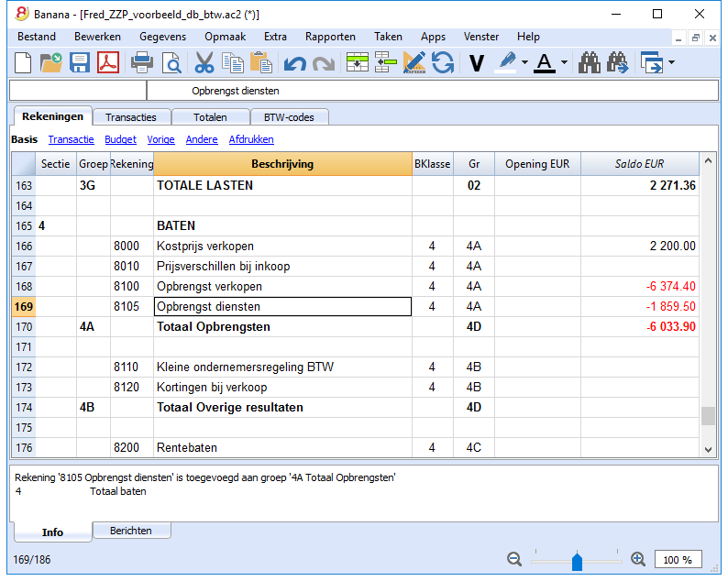
Task: Select the Info tab at bottom
Action: tap(52, 532)
